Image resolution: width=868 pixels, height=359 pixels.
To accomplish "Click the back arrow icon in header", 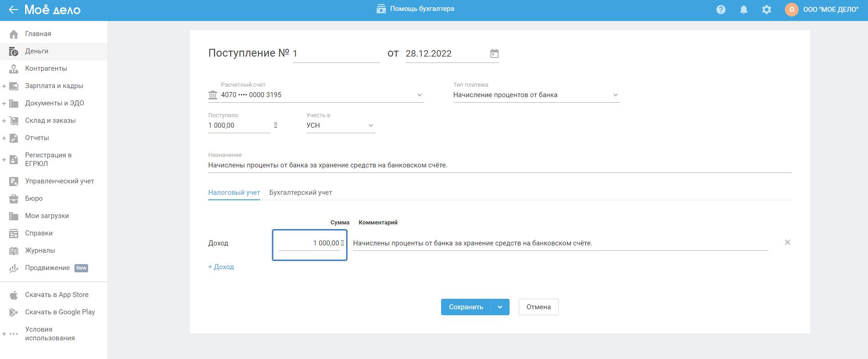I will [x=13, y=10].
